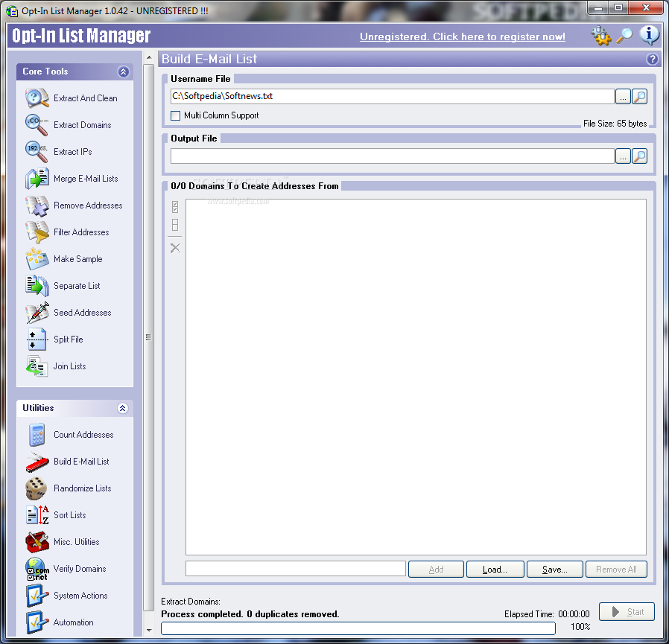Select the Remove Addresses icon
The width and height of the screenshot is (669, 644).
pyautogui.click(x=37, y=205)
